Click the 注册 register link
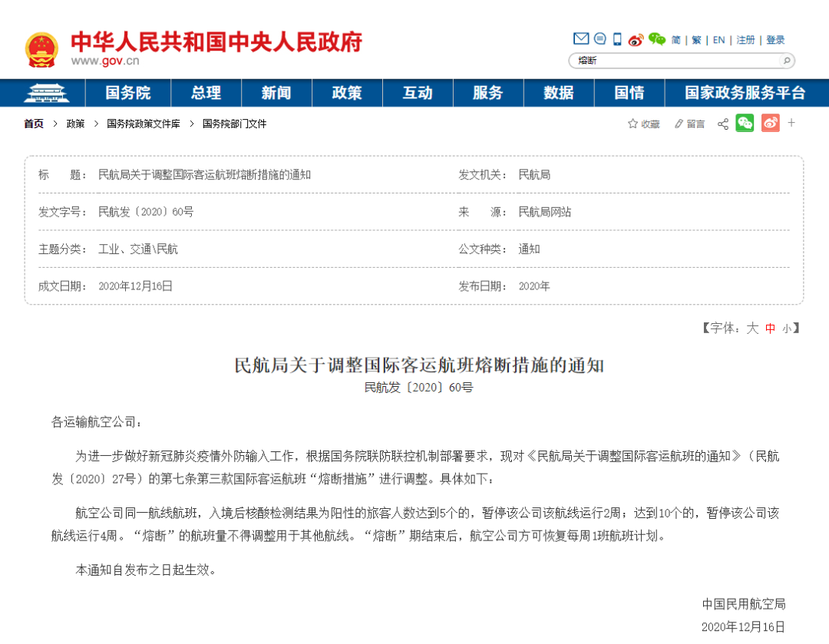The height and width of the screenshot is (644, 829). (x=745, y=40)
